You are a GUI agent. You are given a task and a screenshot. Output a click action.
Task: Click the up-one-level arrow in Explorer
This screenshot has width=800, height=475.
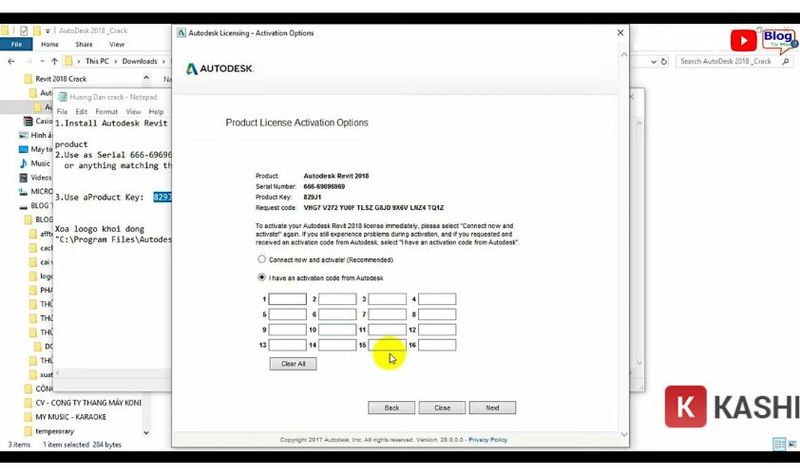click(x=54, y=61)
